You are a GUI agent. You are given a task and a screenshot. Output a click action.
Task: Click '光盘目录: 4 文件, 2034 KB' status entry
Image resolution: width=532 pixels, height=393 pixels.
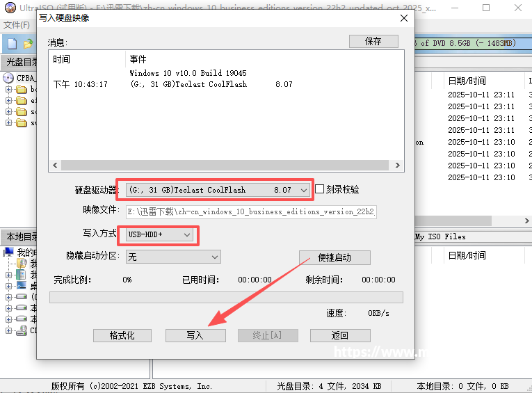click(329, 386)
